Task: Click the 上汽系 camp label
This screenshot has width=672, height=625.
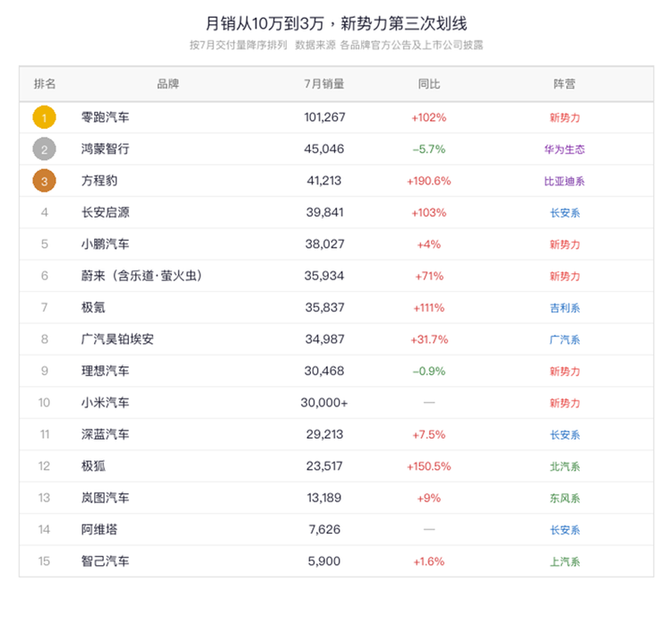Action: [x=564, y=561]
